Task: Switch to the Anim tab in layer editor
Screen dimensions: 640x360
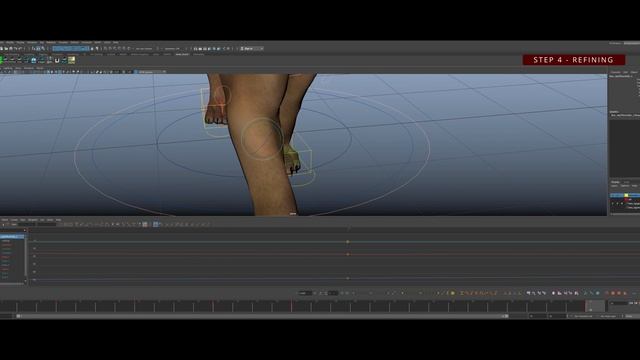Action: point(626,182)
